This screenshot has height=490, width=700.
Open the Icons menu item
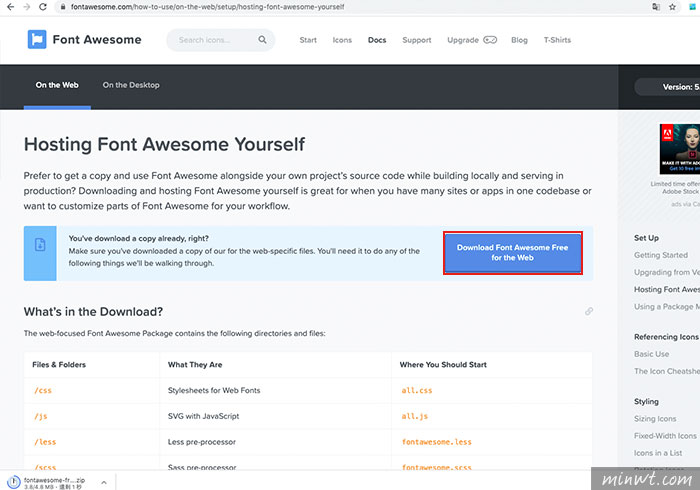(342, 40)
